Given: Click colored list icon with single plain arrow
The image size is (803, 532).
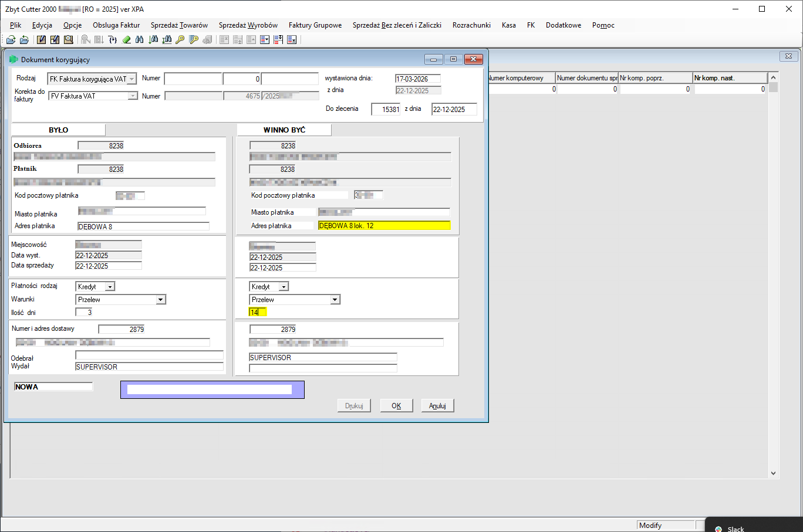Looking at the screenshot, I should click(265, 40).
